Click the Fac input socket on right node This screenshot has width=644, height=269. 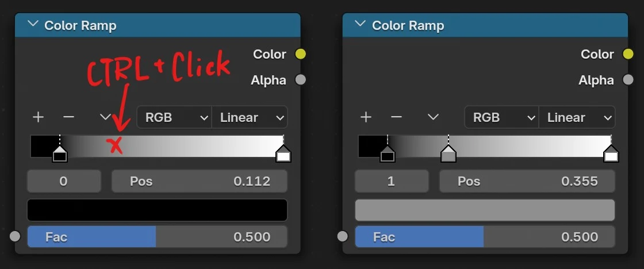(x=343, y=236)
